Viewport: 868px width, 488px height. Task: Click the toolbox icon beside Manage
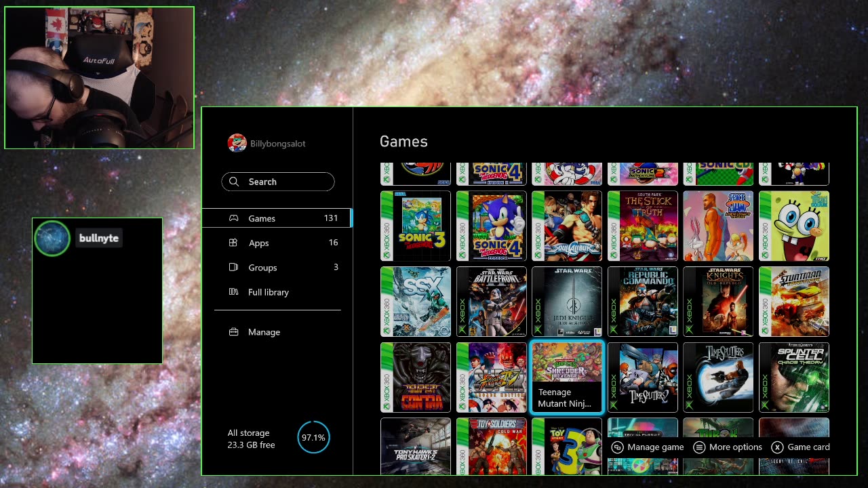233,332
